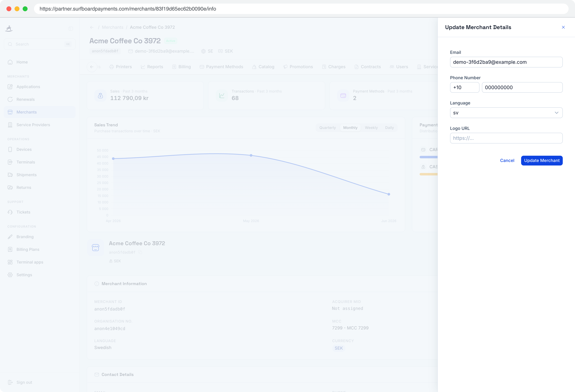Collapse the sidebar with the panel icon
Image resolution: width=575 pixels, height=392 pixels.
71,29
